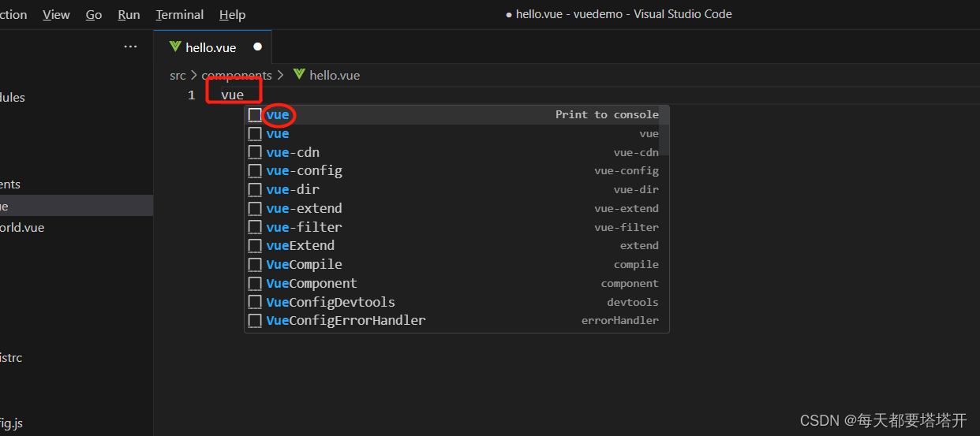
Task: Click the typed text vue on line 1
Action: click(232, 95)
